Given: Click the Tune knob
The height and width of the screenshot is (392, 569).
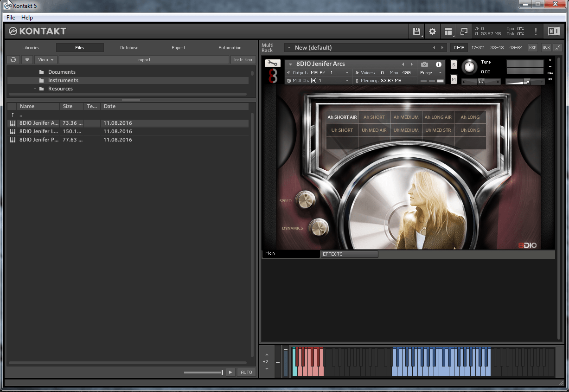Looking at the screenshot, I should (470, 67).
